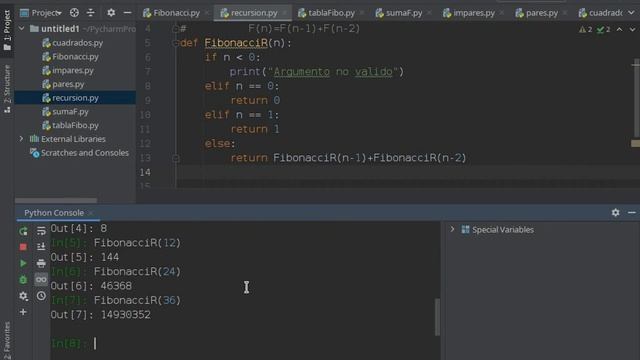Screen dimensions: 640x360
Task: Open the 2: Structure side tool tab
Action: pos(7,88)
